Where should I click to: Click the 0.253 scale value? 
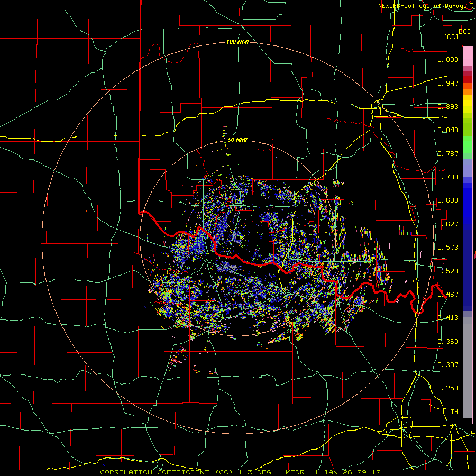[448, 388]
